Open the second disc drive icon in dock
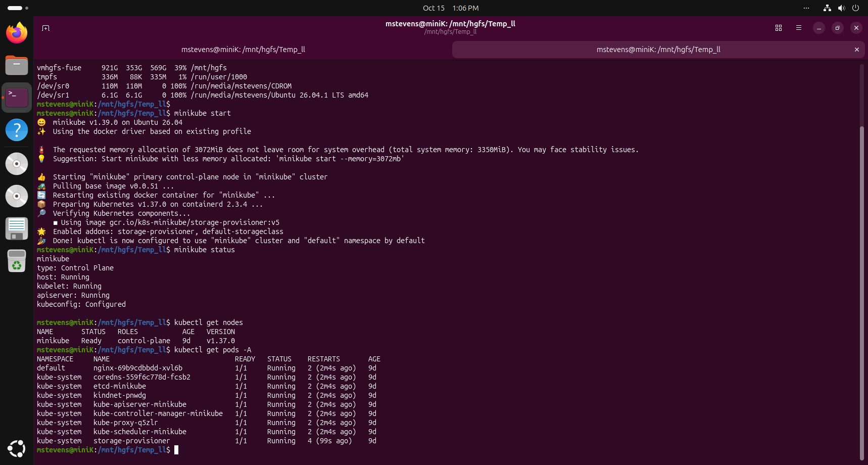Screen dimensions: 868x465 17,196
